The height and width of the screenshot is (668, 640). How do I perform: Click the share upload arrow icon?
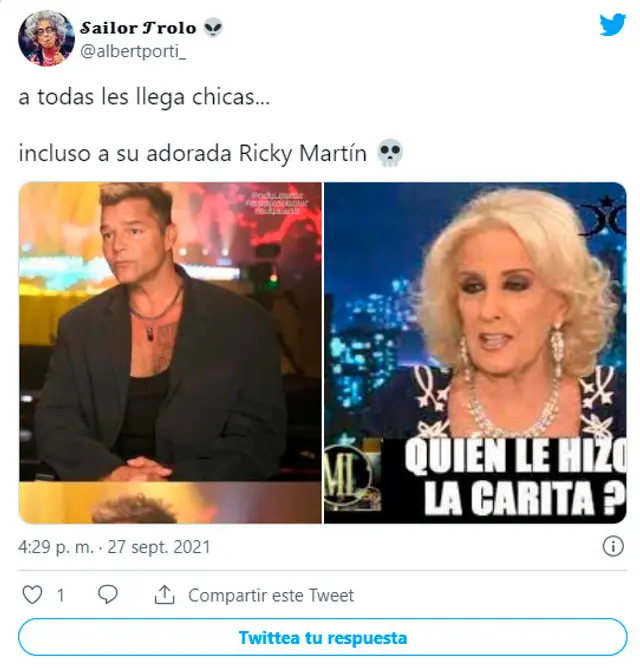tap(164, 595)
